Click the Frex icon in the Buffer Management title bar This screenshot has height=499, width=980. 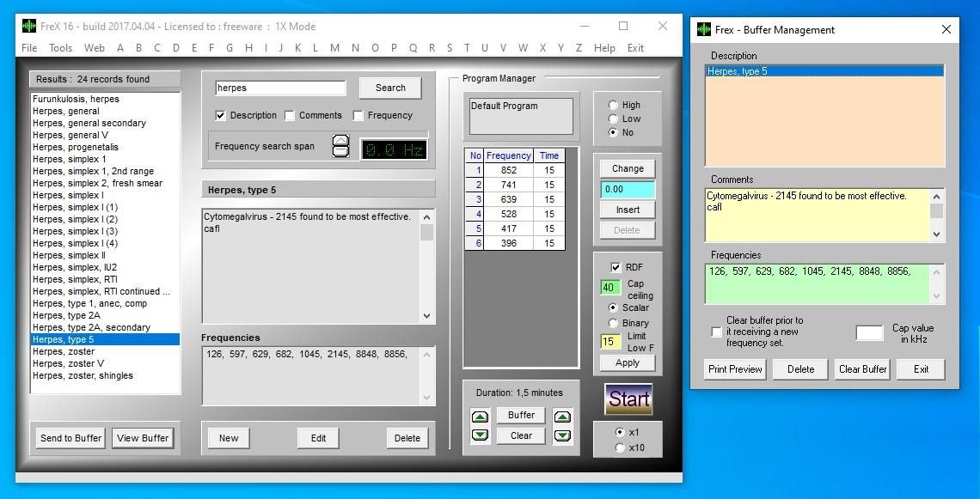(x=704, y=29)
